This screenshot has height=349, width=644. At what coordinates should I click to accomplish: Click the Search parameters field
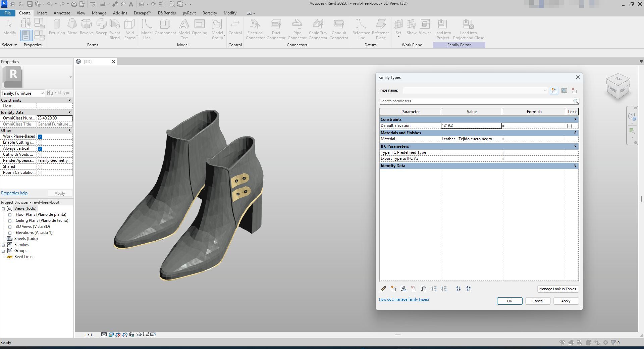[x=476, y=101]
